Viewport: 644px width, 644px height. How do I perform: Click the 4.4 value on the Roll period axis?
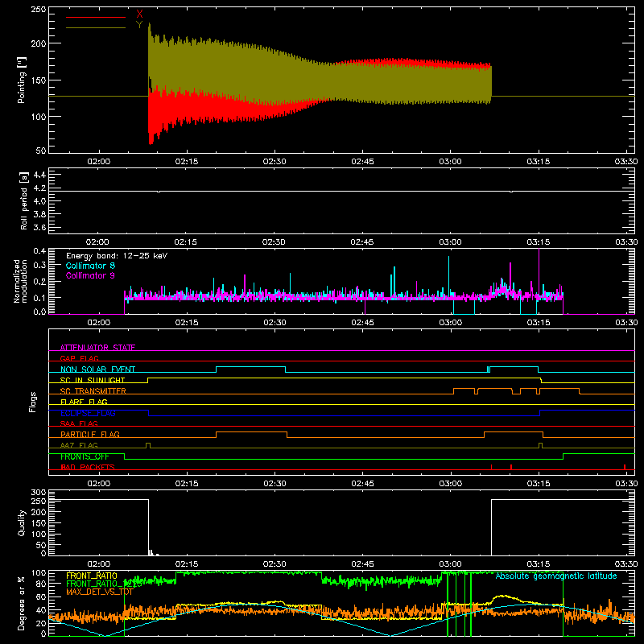coord(39,175)
